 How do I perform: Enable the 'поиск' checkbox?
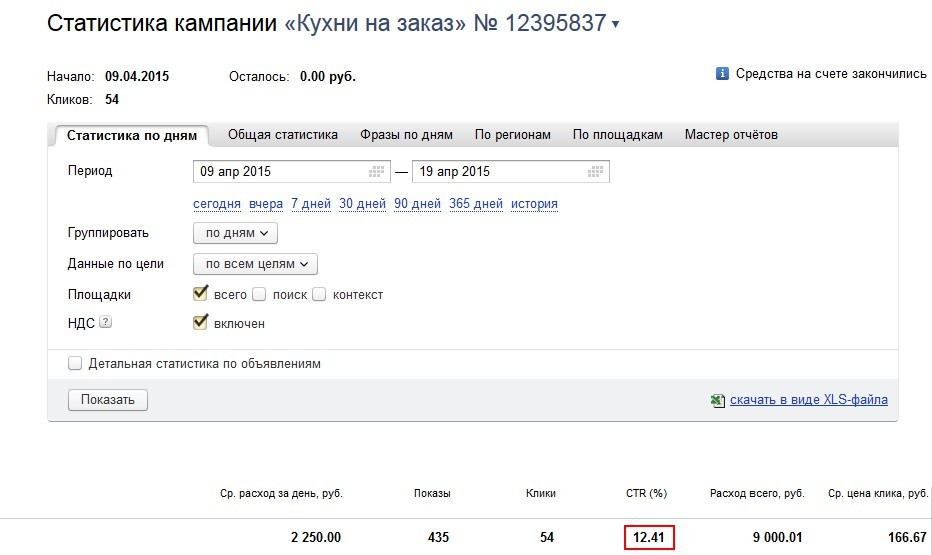click(259, 295)
